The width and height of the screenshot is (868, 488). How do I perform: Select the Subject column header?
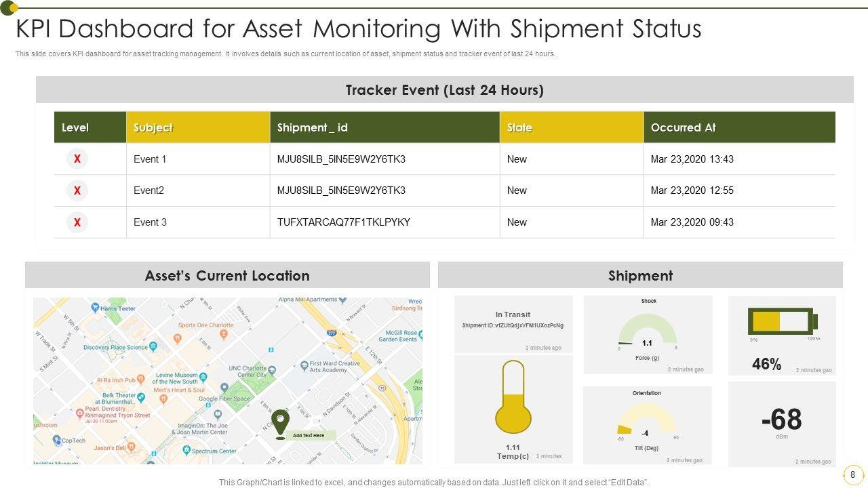click(153, 127)
